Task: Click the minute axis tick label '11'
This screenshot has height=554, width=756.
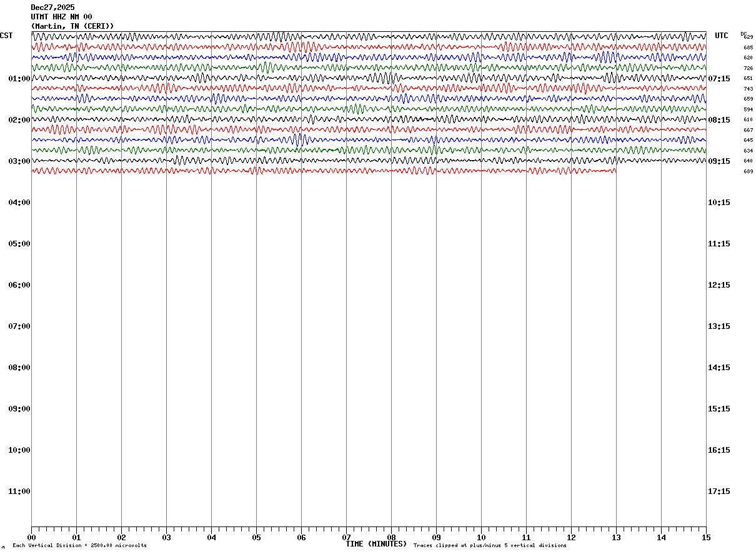Action: click(x=526, y=538)
